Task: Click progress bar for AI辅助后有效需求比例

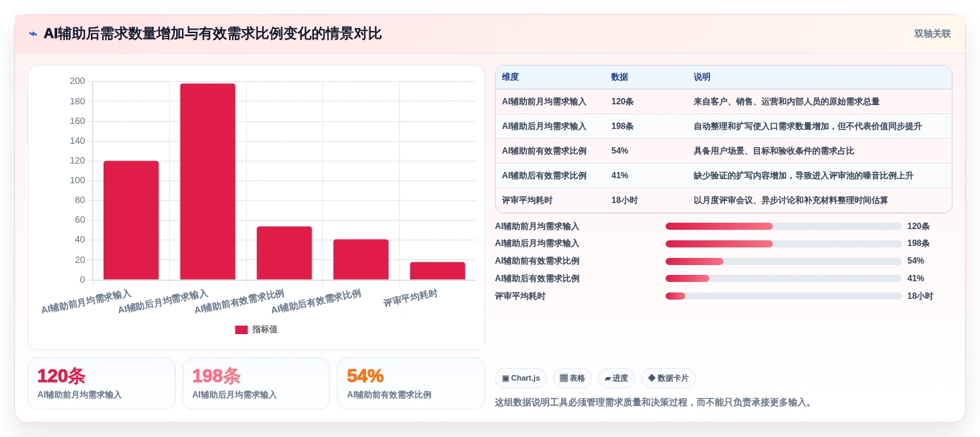Action: tap(783, 278)
